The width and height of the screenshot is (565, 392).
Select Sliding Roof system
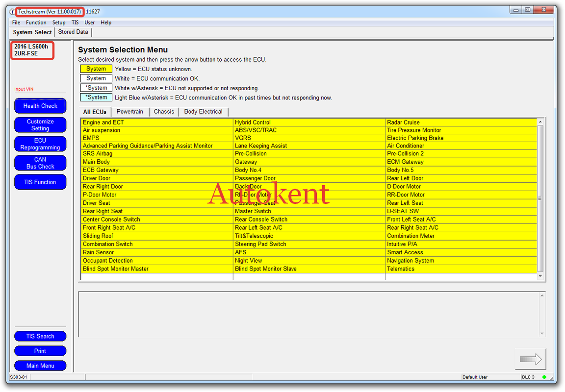(157, 236)
